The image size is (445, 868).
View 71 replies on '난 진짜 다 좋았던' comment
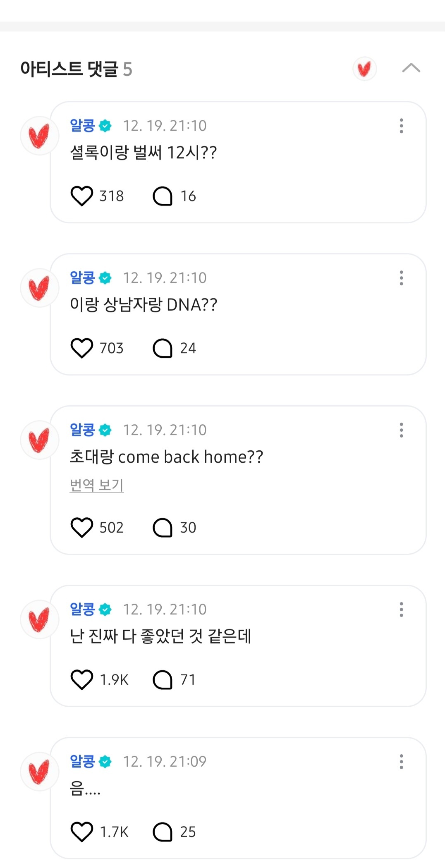163,679
